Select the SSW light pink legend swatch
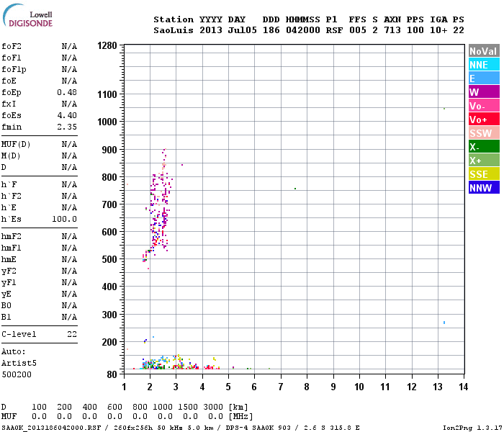 (x=484, y=133)
